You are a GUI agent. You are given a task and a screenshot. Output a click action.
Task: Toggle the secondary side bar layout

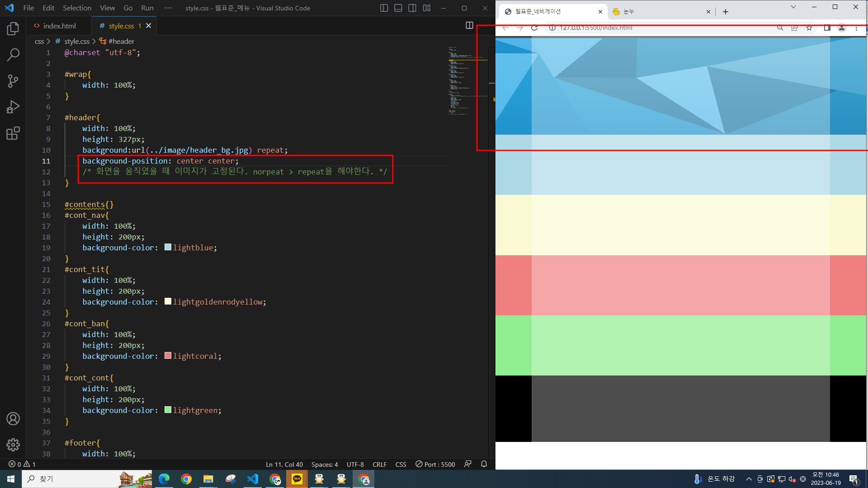(412, 8)
